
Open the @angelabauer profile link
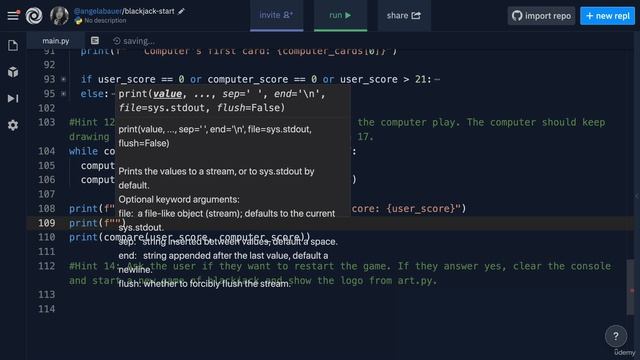[x=97, y=11]
